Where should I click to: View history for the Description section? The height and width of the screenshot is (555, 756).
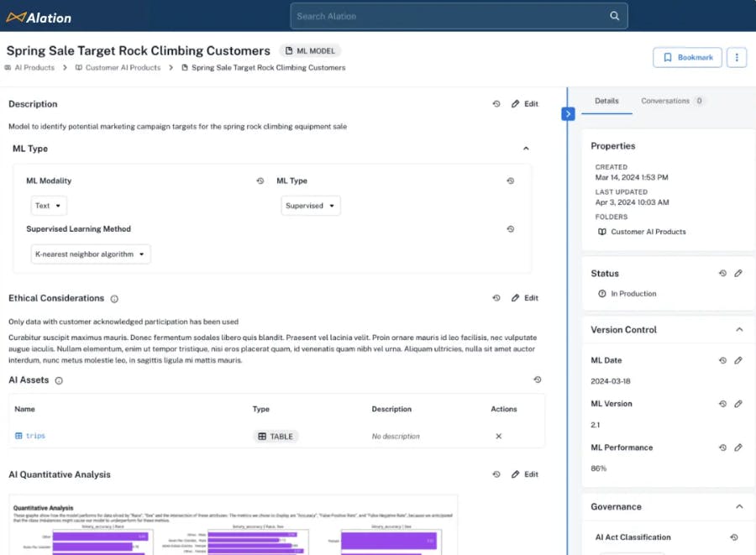point(496,104)
